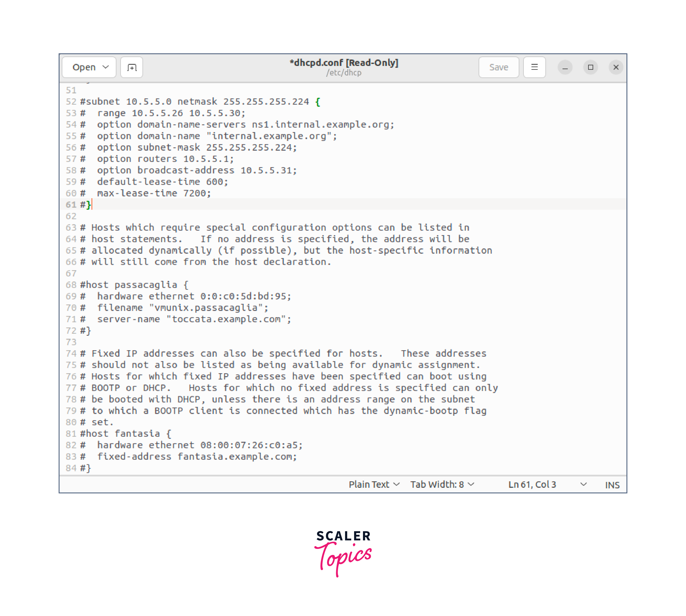Expand the Open recent files arrow

(x=106, y=67)
